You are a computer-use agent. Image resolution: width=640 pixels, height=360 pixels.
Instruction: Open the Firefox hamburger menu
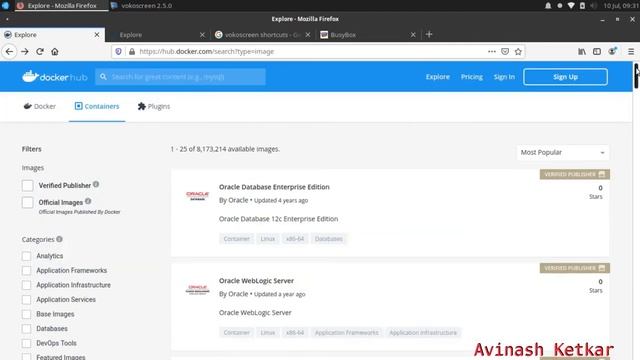(631, 51)
